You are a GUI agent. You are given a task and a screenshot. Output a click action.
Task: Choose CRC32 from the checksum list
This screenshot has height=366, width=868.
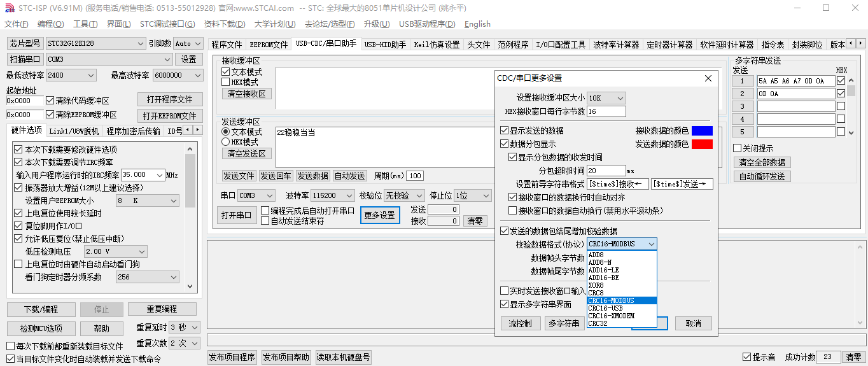click(598, 323)
